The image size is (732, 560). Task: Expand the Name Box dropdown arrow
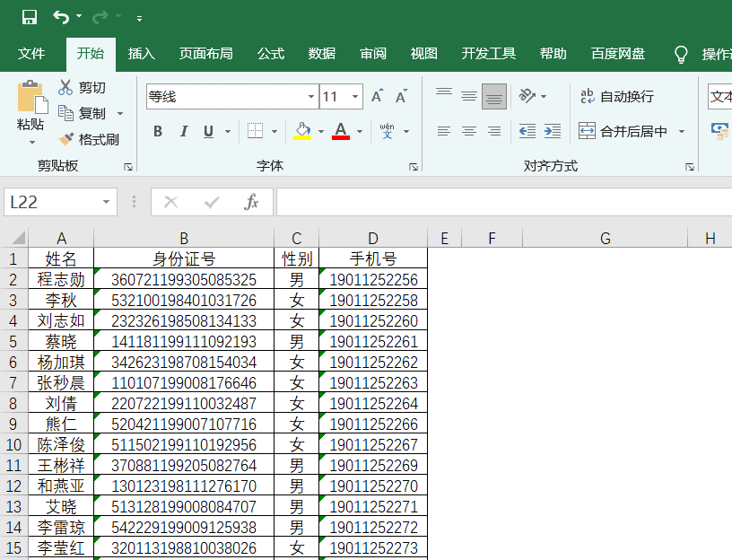pos(107,202)
